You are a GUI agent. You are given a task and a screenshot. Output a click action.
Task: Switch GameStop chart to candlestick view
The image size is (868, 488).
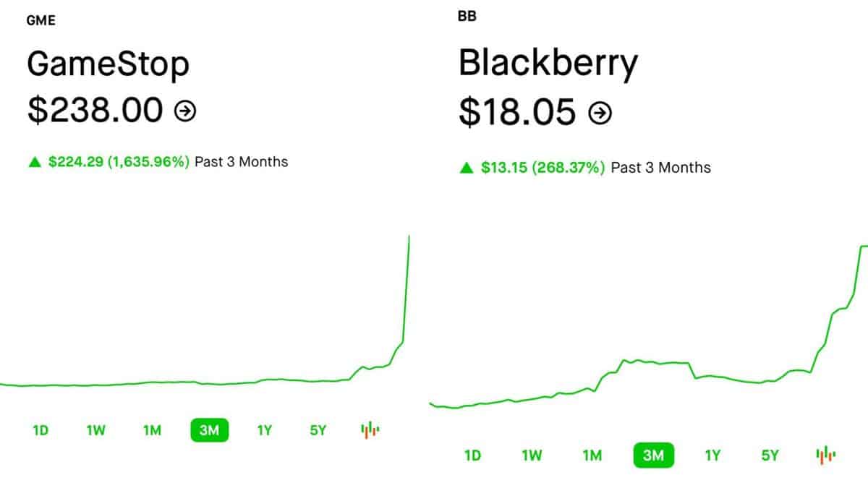tap(370, 431)
